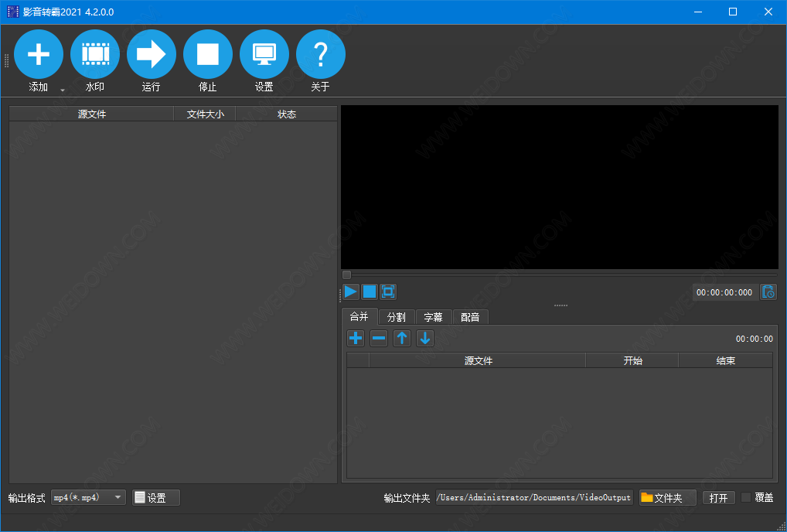Click the preview seek slider handle
Viewport: 787px width, 532px height.
[346, 275]
